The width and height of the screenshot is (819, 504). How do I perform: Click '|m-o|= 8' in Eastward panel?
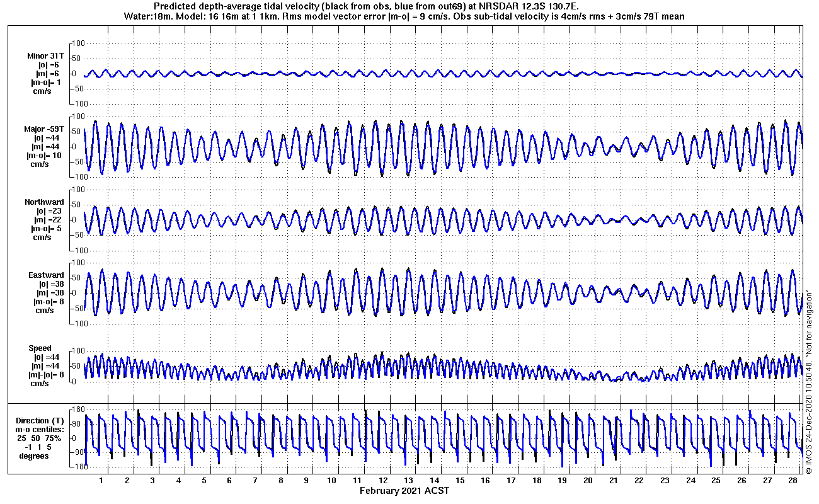[48, 302]
